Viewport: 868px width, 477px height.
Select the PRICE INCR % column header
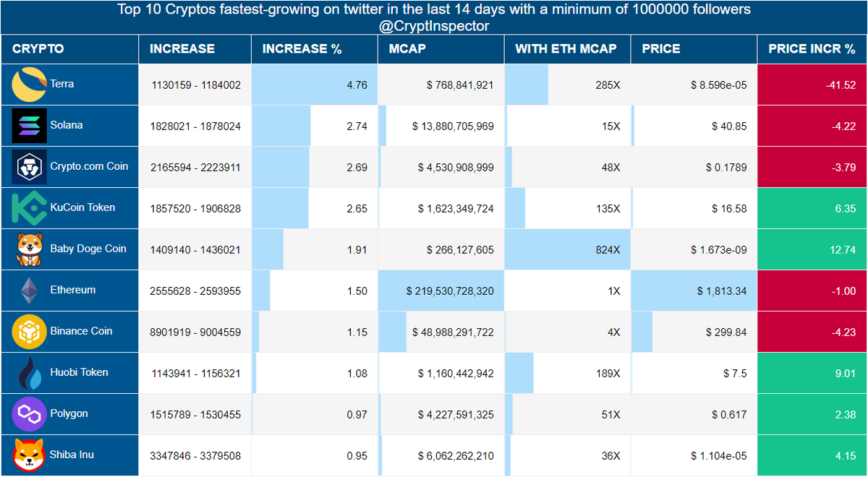812,49
